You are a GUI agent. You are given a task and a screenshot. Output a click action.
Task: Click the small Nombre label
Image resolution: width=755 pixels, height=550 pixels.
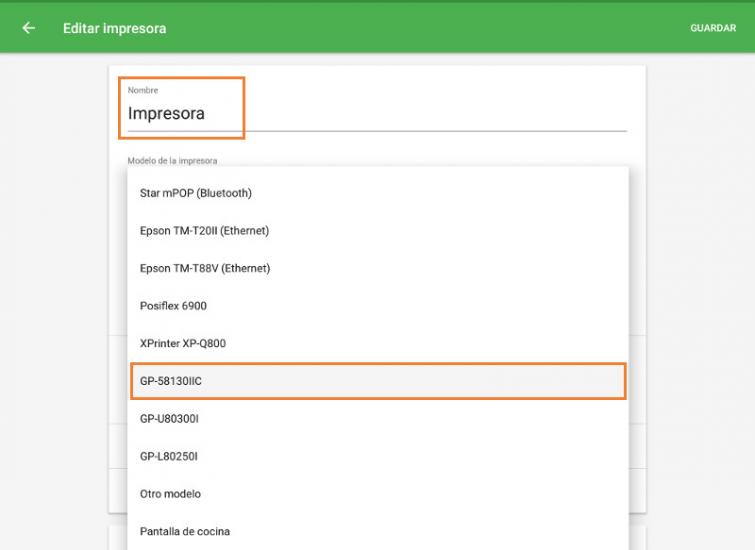(143, 91)
